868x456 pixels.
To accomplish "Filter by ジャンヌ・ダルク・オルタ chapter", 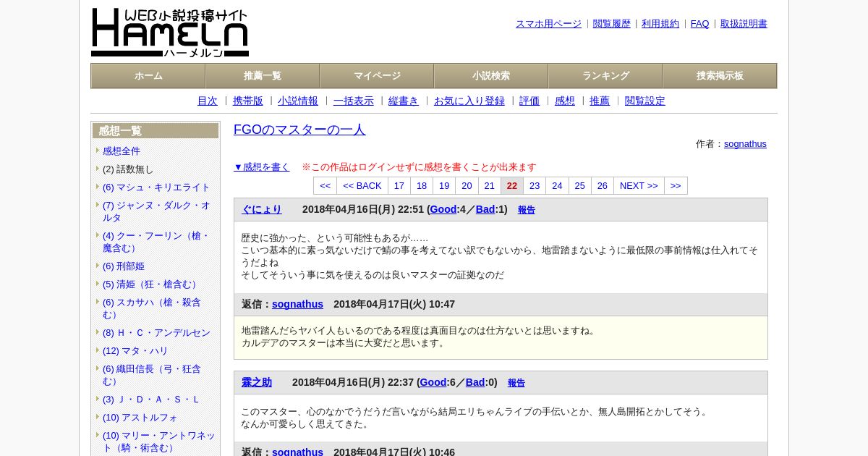I will pyautogui.click(x=156, y=211).
